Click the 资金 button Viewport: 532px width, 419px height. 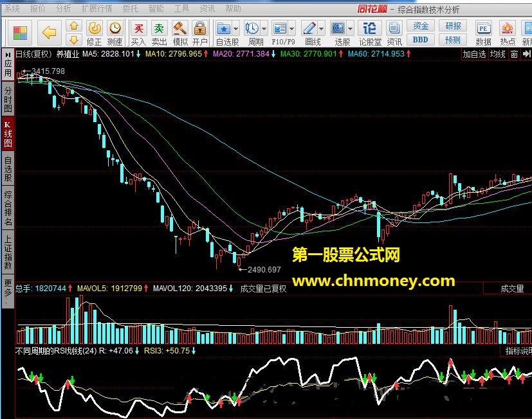[421, 26]
